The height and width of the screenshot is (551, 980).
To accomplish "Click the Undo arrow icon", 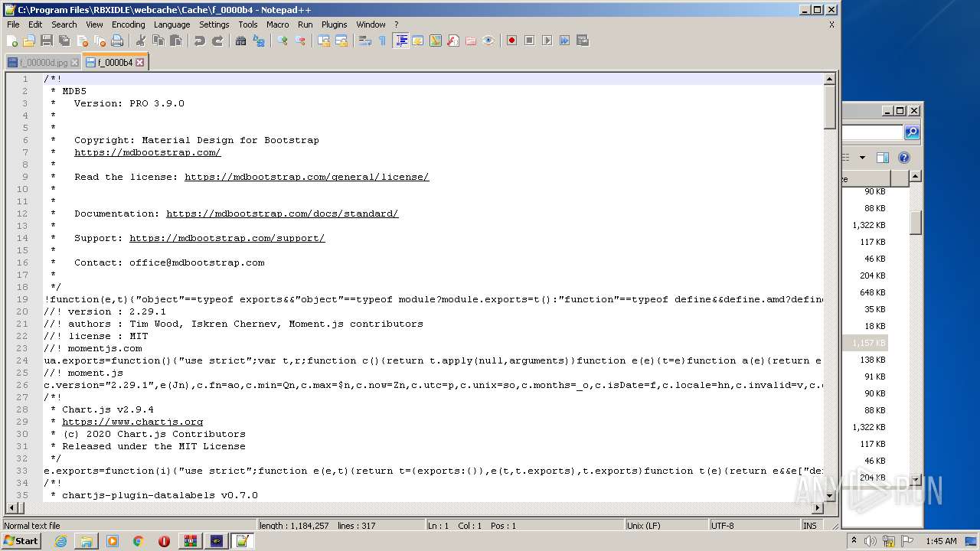I will click(199, 41).
